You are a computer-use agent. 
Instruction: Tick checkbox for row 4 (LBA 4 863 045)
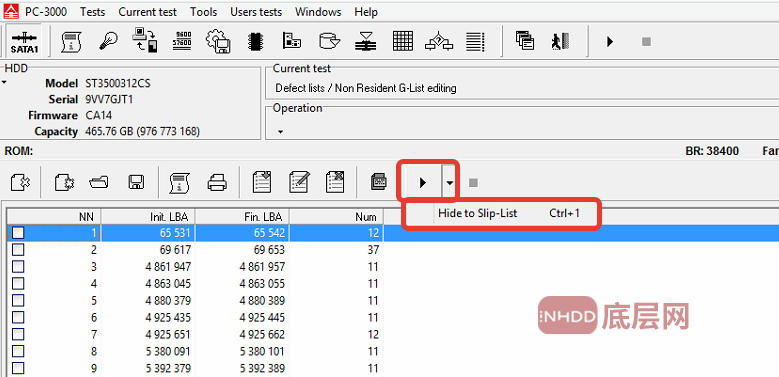[18, 284]
